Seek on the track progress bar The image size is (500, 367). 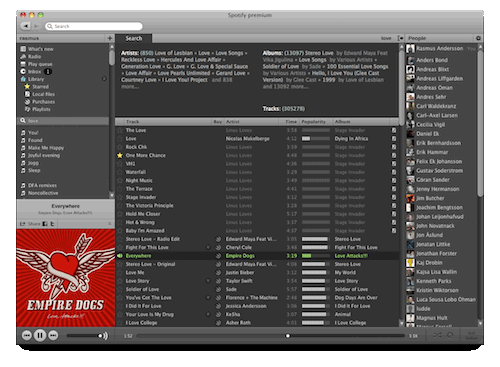tap(270, 336)
